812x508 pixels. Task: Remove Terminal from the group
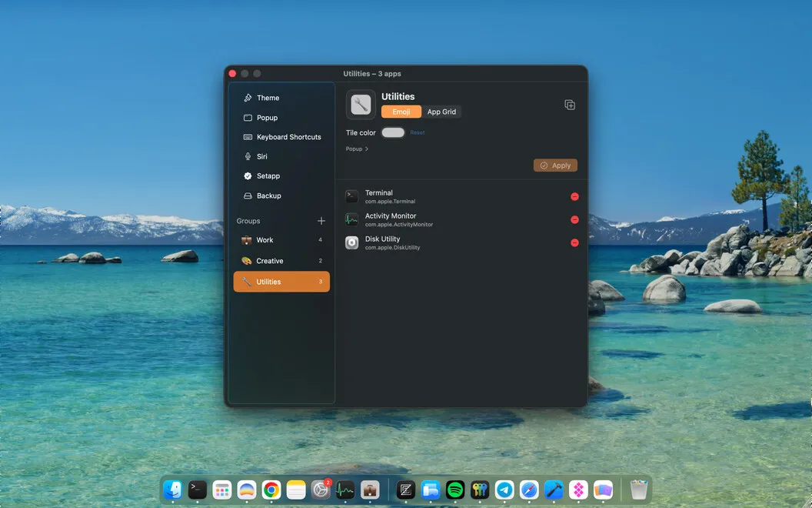click(x=574, y=196)
